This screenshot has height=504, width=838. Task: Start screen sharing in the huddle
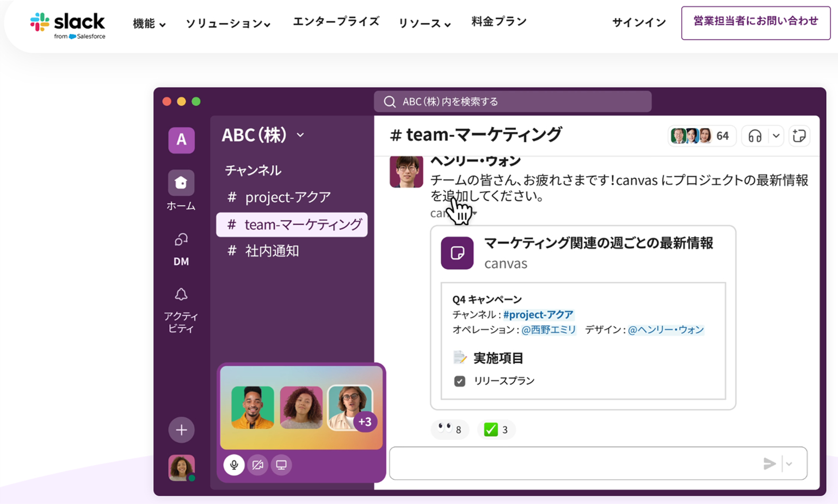click(281, 465)
